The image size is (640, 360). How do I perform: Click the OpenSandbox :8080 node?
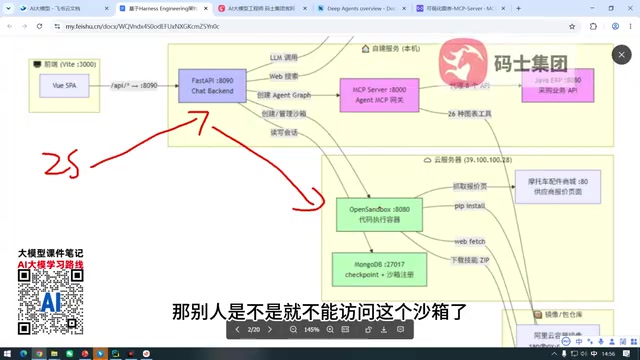click(x=379, y=215)
